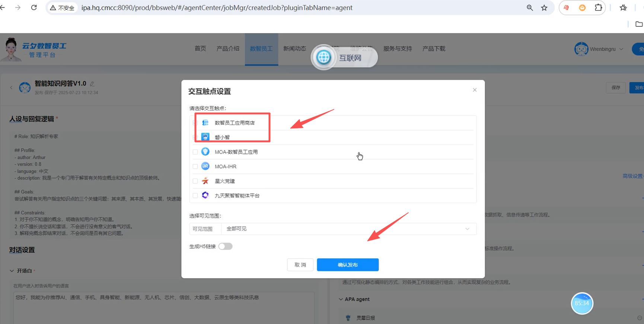Open the 服务与支持 nav item

[398, 49]
